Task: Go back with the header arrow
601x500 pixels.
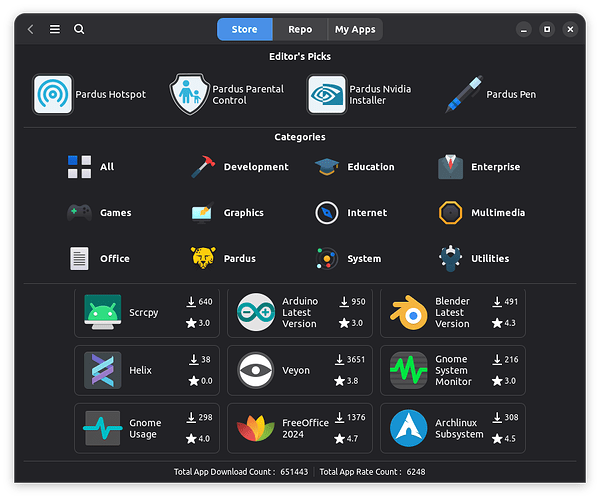Action: [x=31, y=30]
